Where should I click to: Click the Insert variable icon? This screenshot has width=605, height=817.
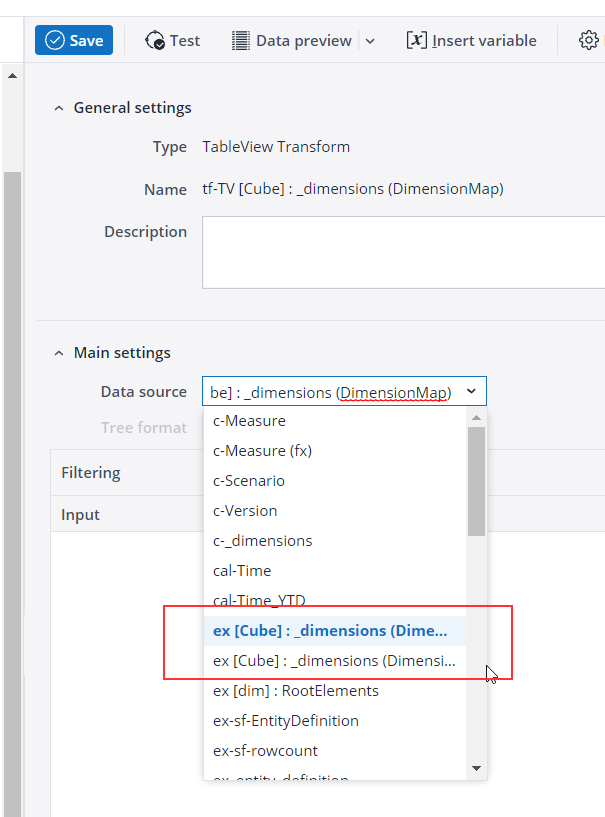[417, 40]
